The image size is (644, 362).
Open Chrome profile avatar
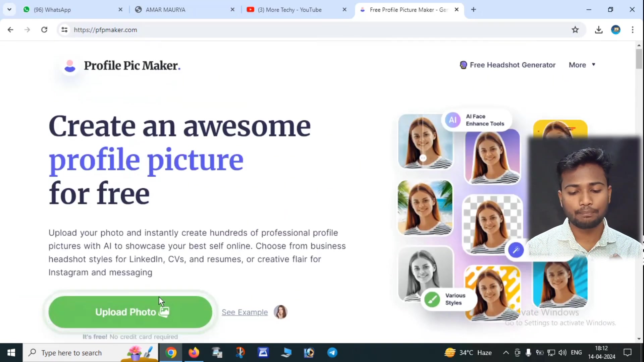point(616,30)
